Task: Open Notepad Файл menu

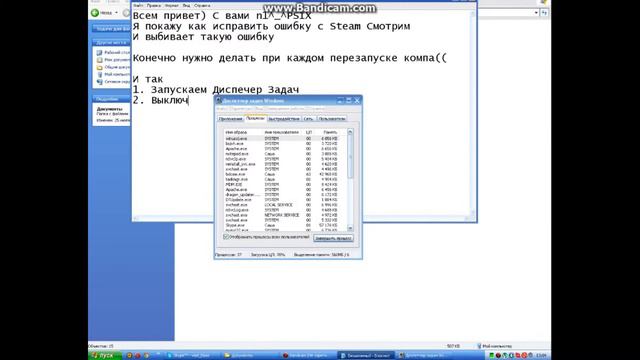Action: [x=138, y=6]
